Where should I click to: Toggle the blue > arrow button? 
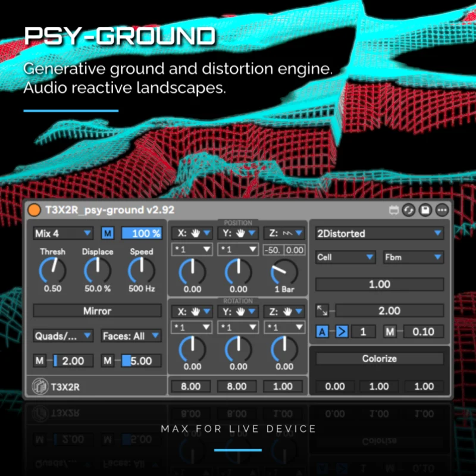(x=342, y=332)
